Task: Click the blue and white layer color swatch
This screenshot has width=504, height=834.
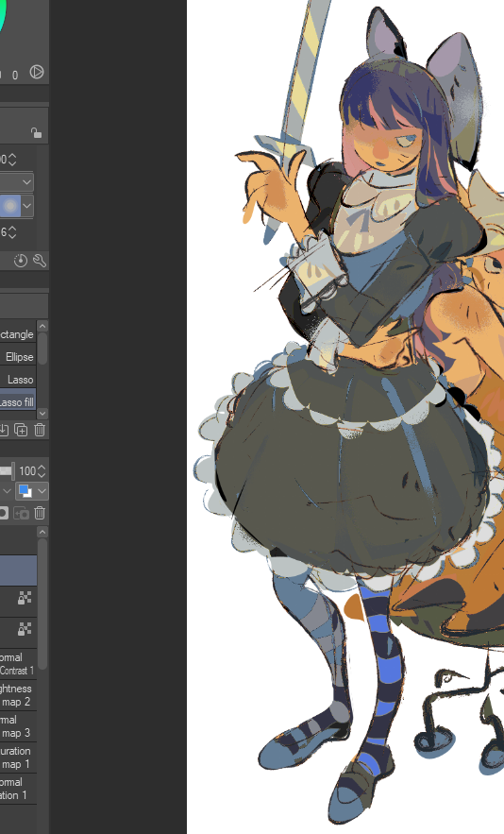Action: pos(25,491)
